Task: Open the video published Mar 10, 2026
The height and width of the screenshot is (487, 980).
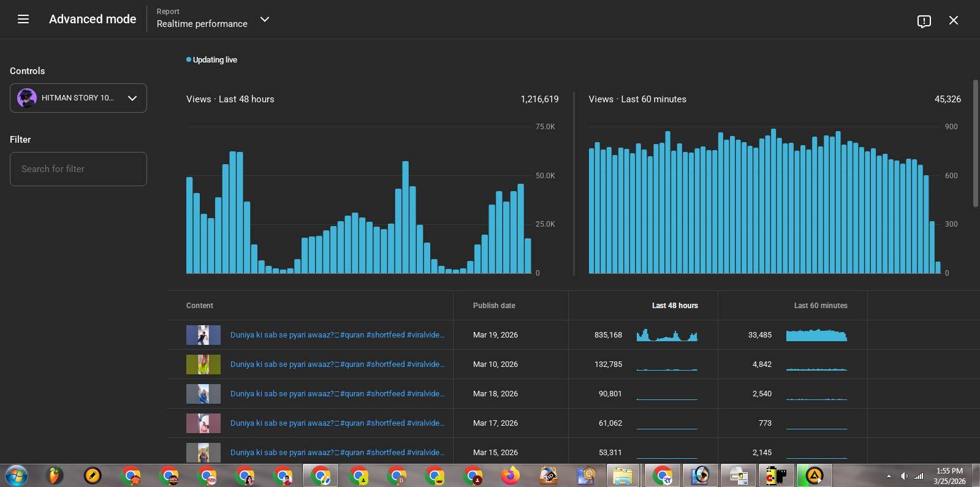Action: click(337, 364)
